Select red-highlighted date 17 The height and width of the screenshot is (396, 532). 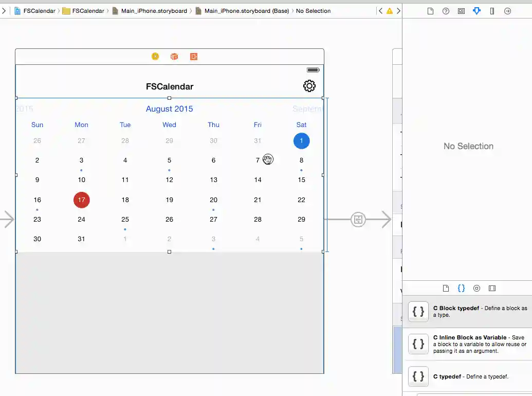pos(81,200)
